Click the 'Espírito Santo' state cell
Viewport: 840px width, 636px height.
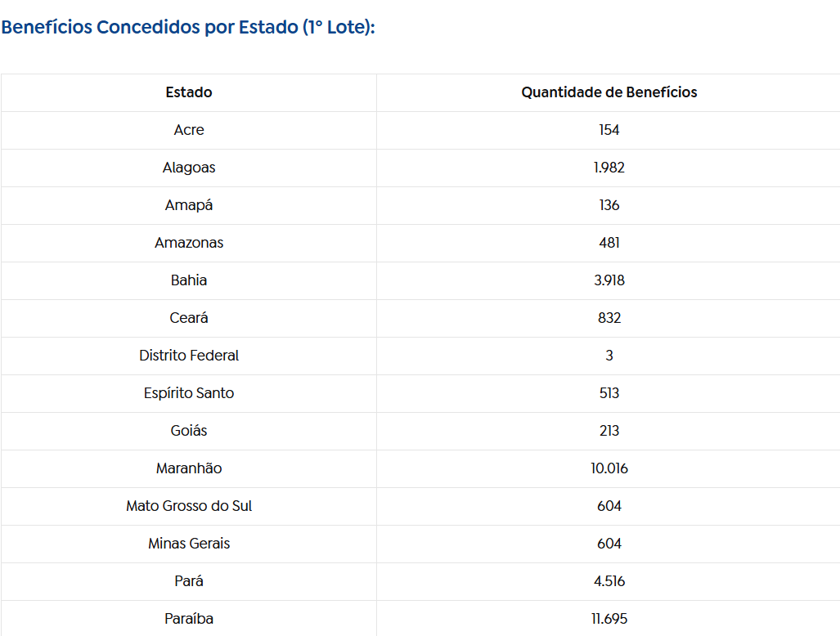point(189,393)
